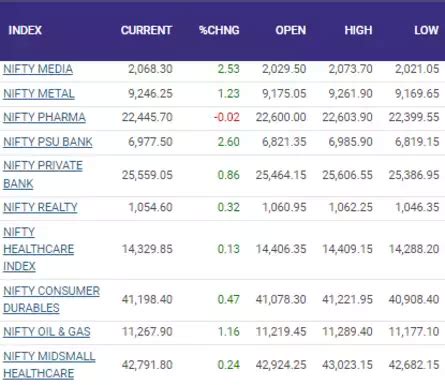Image resolution: width=445 pixels, height=385 pixels.
Task: Select open value 14,406.35
Action: click(281, 249)
